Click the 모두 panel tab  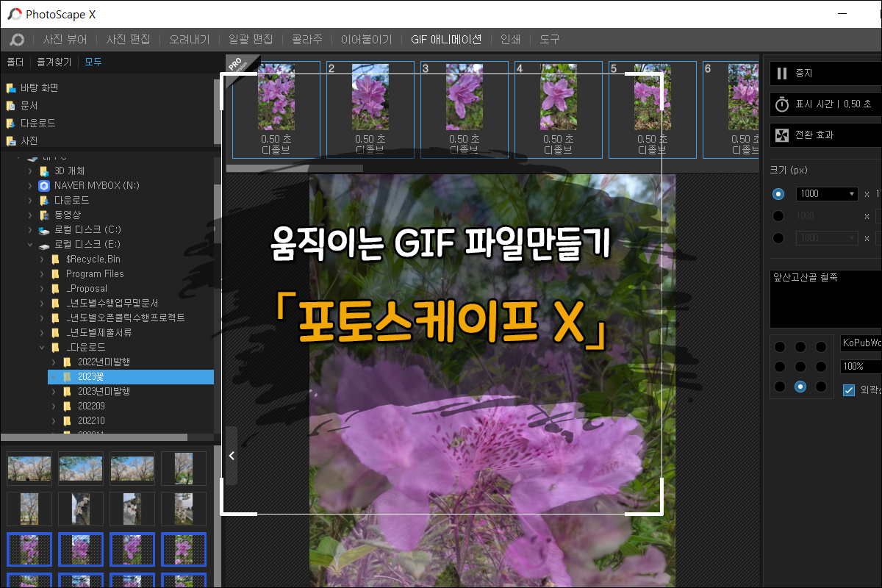coord(93,62)
